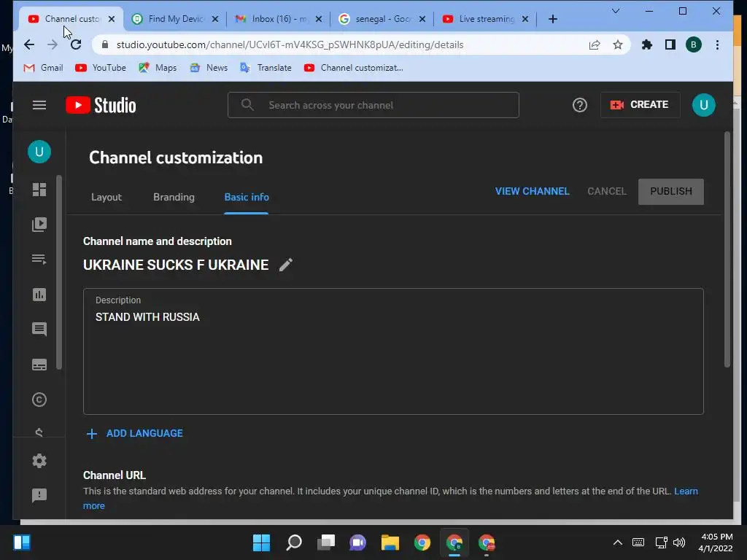Screen dimensions: 747x560
Task: Open Chrome three-dot menu
Action: tap(717, 44)
